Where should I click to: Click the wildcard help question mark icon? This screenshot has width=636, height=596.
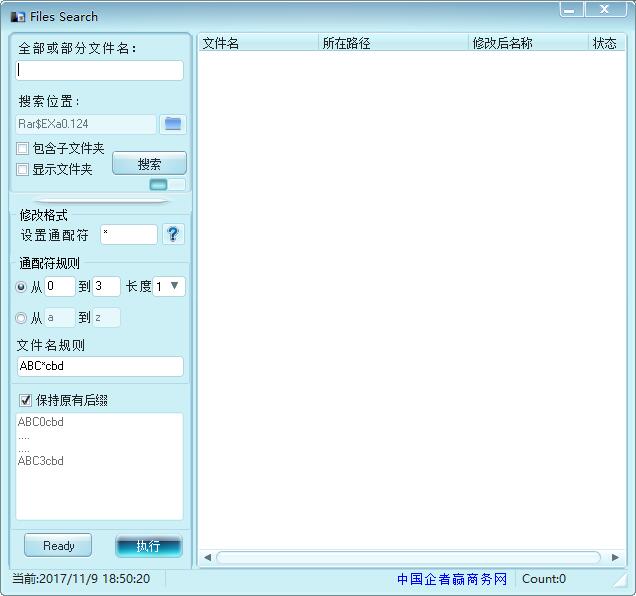[174, 234]
